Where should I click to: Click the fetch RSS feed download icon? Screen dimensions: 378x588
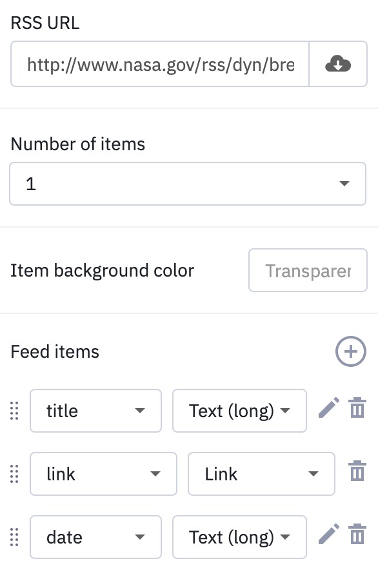point(339,64)
